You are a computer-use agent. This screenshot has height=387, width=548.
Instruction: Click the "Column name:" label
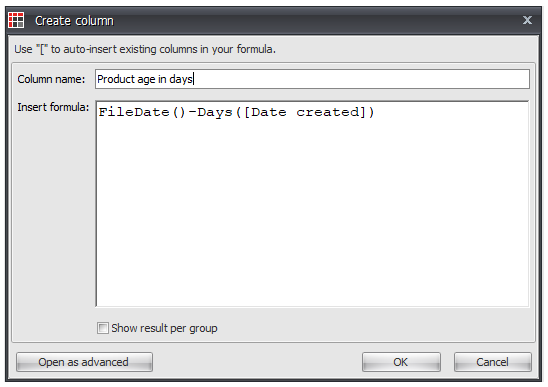(51, 79)
